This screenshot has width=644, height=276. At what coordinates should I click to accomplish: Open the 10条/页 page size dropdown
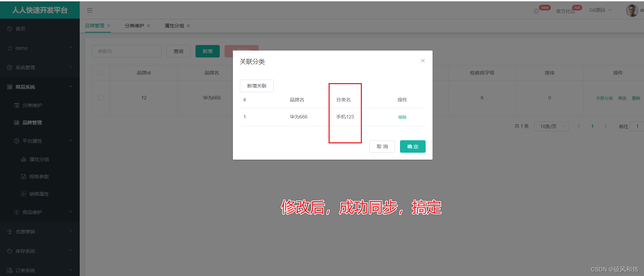point(551,126)
